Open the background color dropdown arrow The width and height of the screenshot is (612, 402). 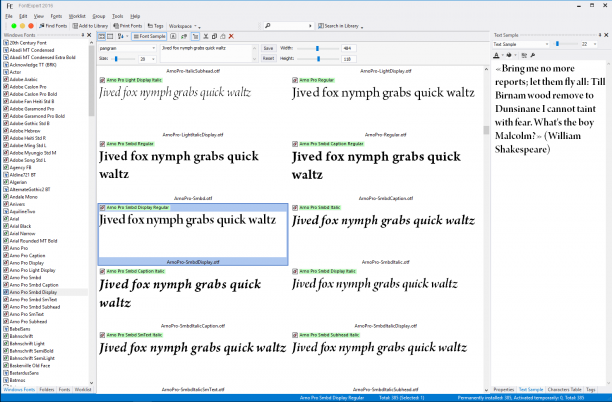[x=516, y=55]
